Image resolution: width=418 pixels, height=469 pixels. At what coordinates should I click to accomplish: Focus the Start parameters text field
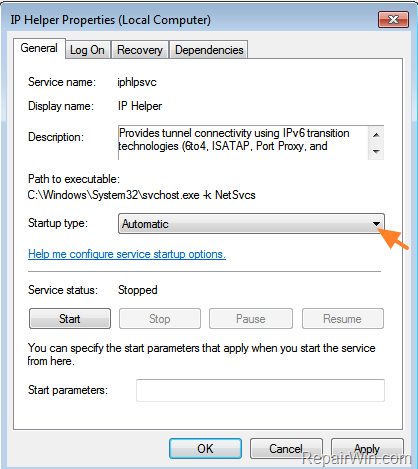coord(260,390)
